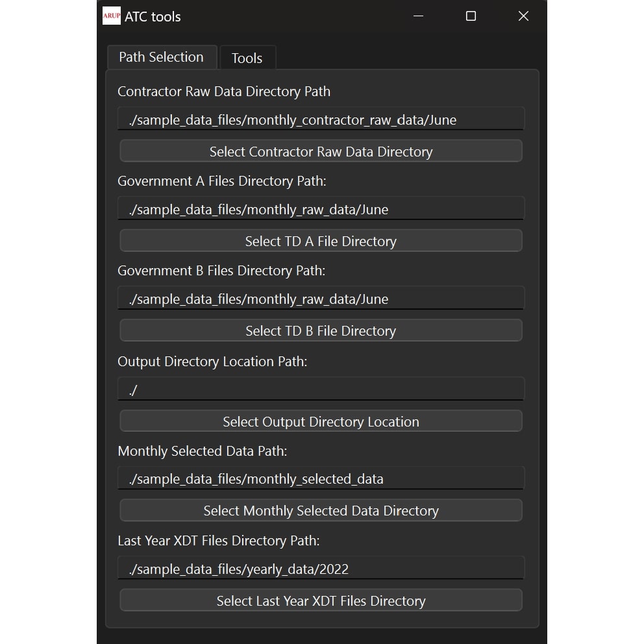Maximize the ATC tools window
Viewport: 644px width, 644px height.
click(471, 16)
